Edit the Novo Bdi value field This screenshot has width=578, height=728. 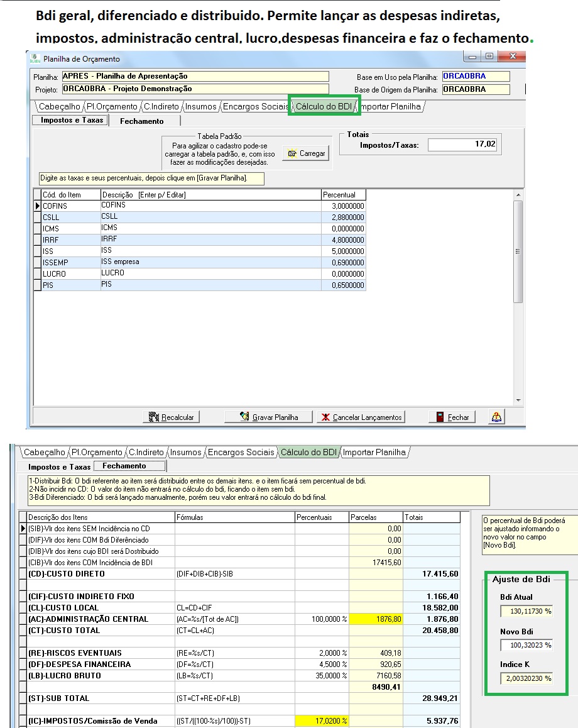526,644
